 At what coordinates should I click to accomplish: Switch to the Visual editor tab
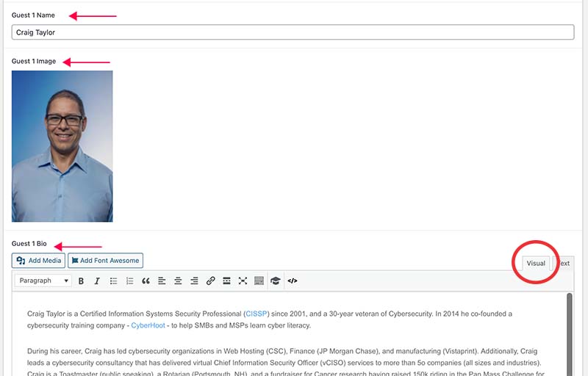point(536,263)
